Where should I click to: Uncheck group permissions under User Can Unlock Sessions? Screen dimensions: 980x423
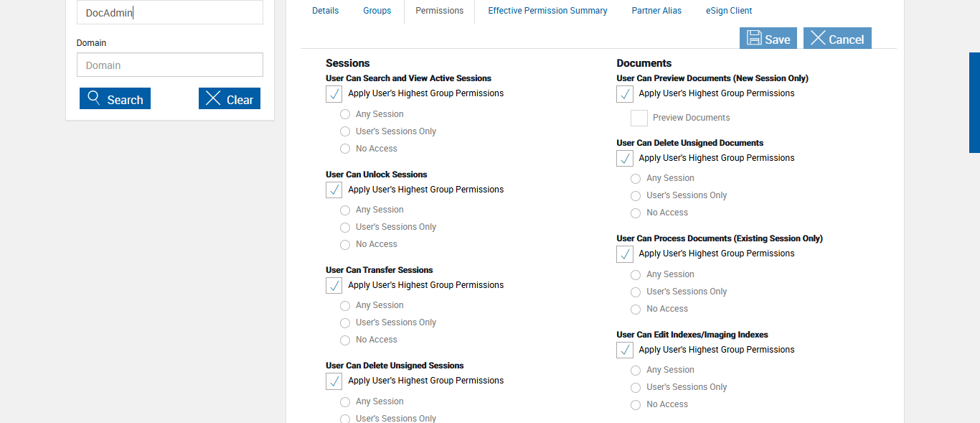point(334,190)
